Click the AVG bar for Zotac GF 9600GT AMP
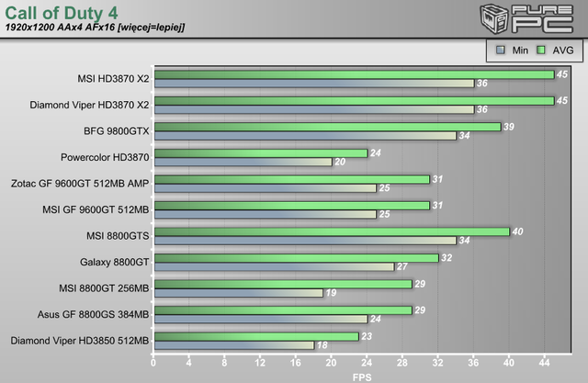The image size is (588, 383). 292,179
